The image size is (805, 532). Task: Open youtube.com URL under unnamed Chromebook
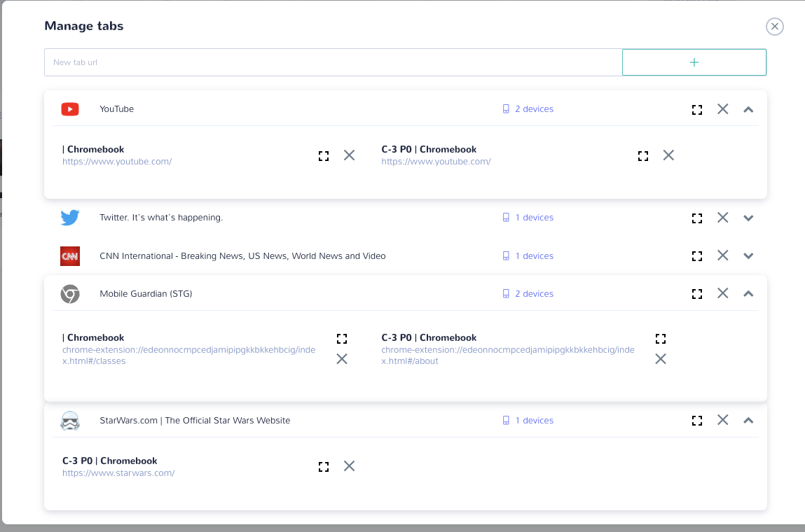click(117, 162)
